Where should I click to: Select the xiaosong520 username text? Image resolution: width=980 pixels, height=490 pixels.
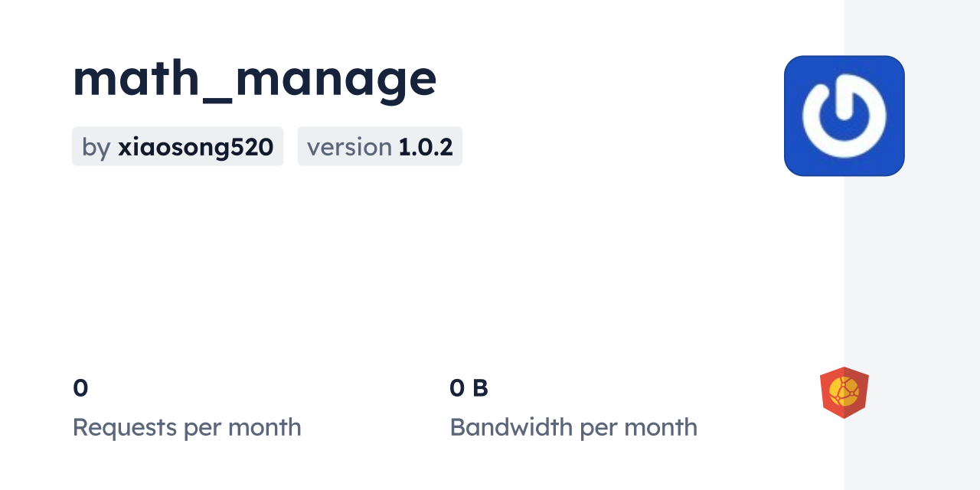click(x=195, y=147)
